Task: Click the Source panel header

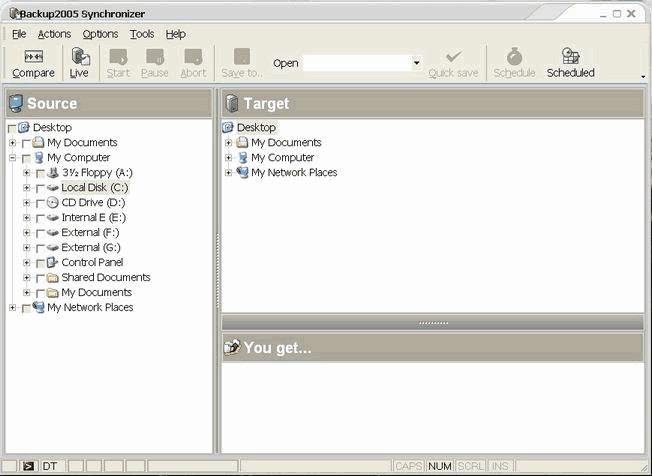Action: (x=109, y=103)
